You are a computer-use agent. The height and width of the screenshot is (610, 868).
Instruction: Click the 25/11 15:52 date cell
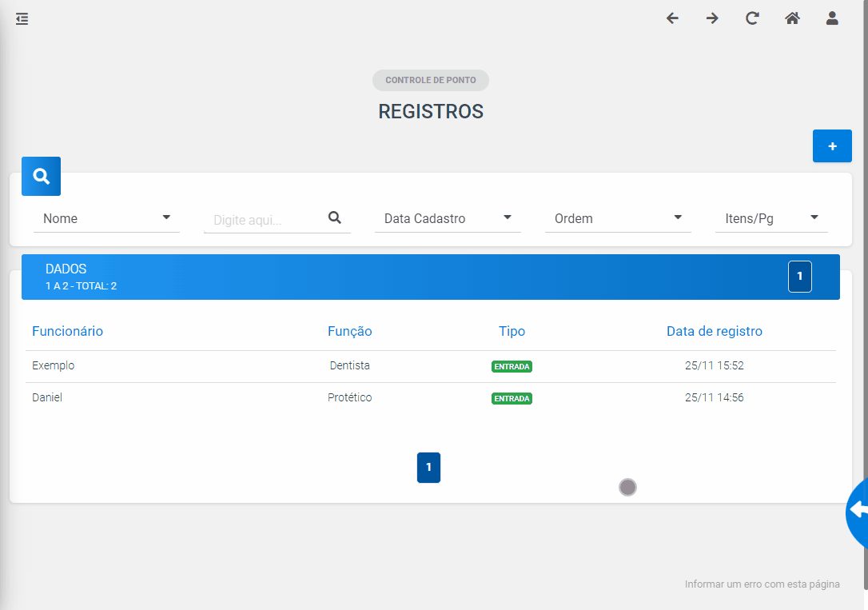[x=714, y=365]
